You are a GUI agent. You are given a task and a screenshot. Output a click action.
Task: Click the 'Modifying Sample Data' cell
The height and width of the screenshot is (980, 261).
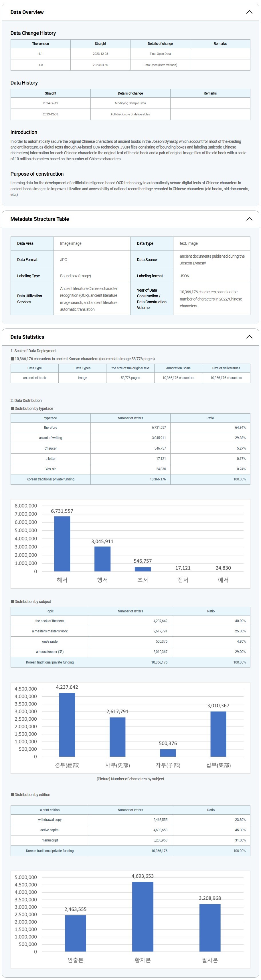130,103
